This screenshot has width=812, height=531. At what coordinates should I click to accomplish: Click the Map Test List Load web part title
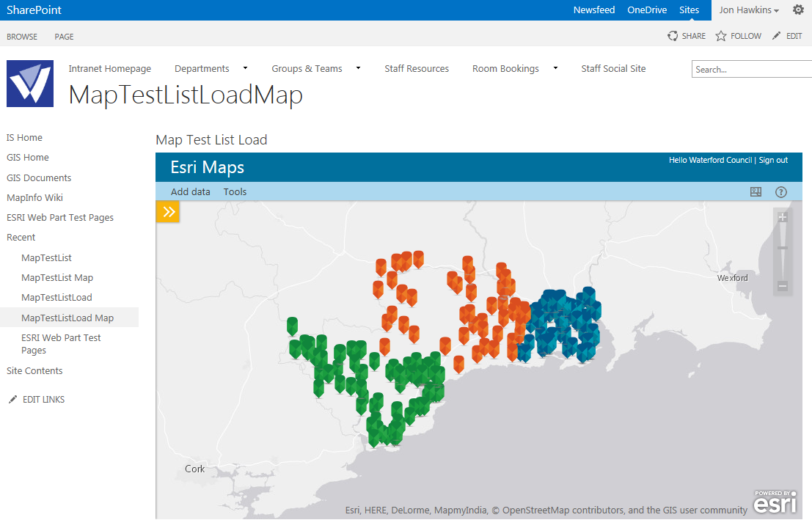click(211, 140)
